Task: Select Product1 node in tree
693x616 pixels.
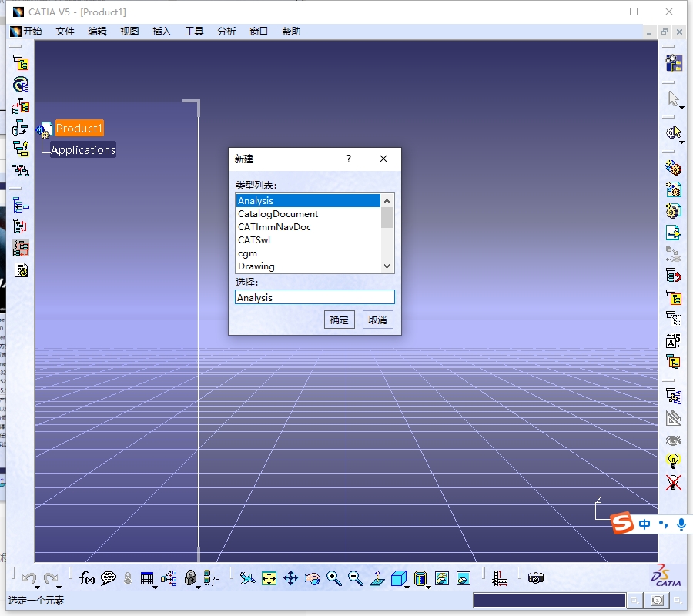Action: coord(79,128)
